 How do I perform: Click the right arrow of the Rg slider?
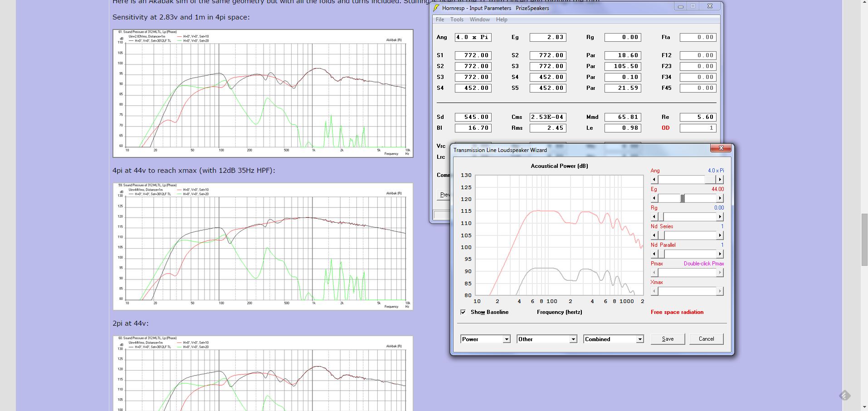[x=720, y=217]
